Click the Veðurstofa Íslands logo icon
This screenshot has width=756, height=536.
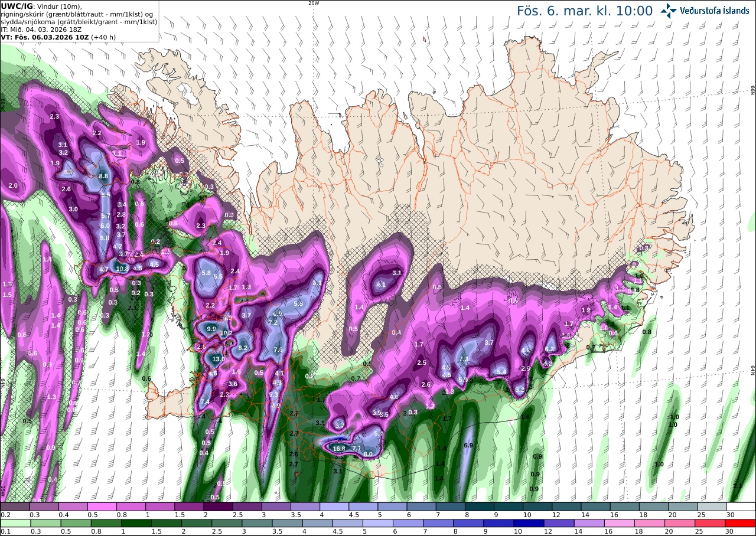click(x=669, y=10)
